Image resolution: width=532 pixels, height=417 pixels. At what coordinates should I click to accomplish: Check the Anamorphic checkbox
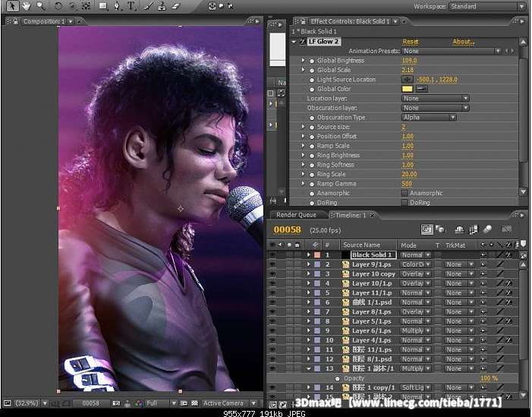click(405, 193)
